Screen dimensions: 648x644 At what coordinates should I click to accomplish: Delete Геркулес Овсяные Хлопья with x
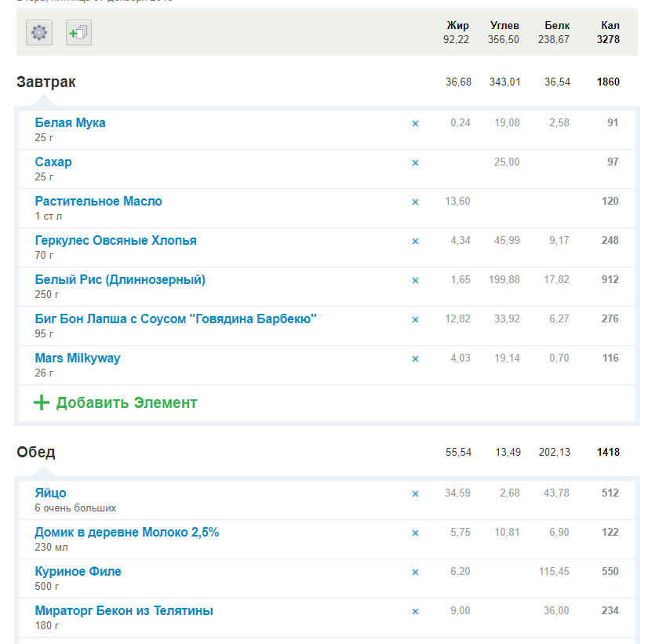click(416, 241)
